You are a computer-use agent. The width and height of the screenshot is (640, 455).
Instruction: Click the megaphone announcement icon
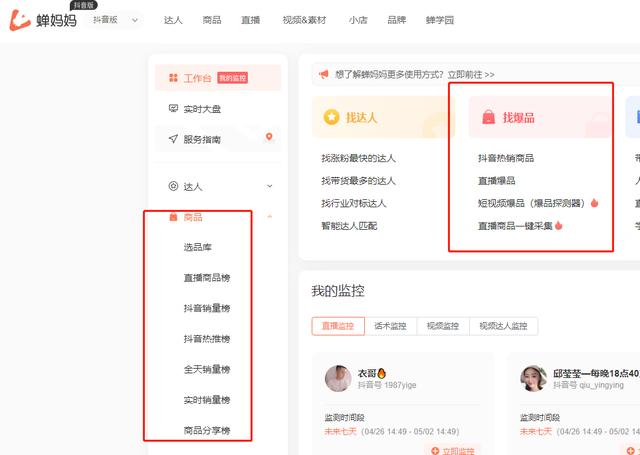[324, 74]
